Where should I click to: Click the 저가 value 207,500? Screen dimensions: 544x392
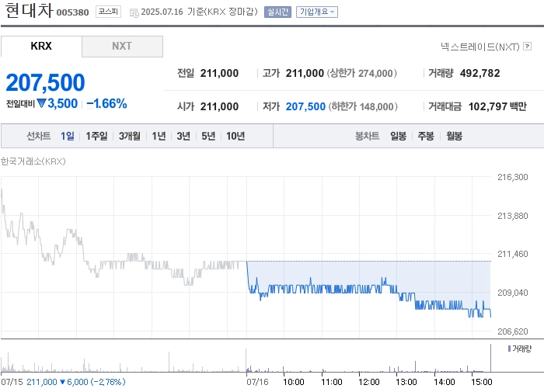(305, 106)
